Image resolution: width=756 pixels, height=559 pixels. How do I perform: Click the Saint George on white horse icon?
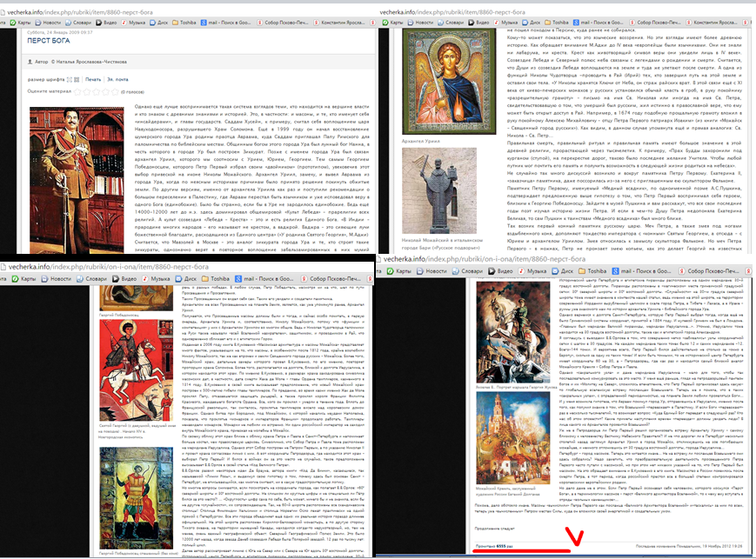[136, 370]
